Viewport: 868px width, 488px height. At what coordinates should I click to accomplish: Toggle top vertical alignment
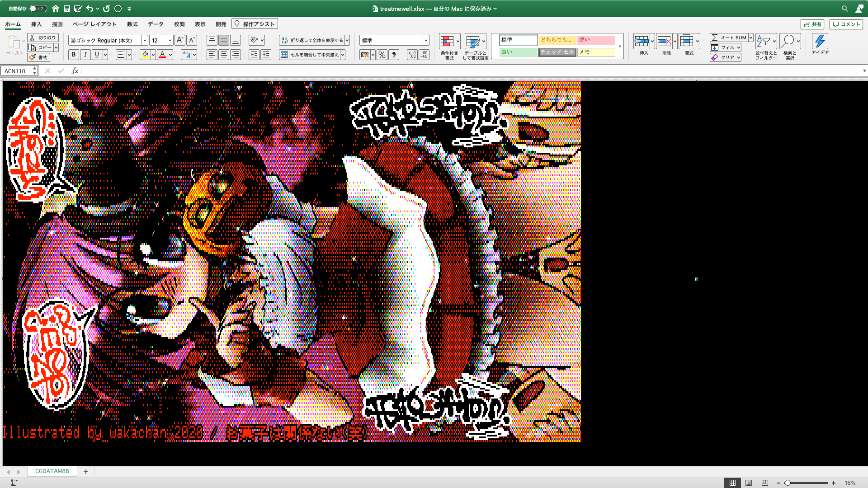[212, 40]
